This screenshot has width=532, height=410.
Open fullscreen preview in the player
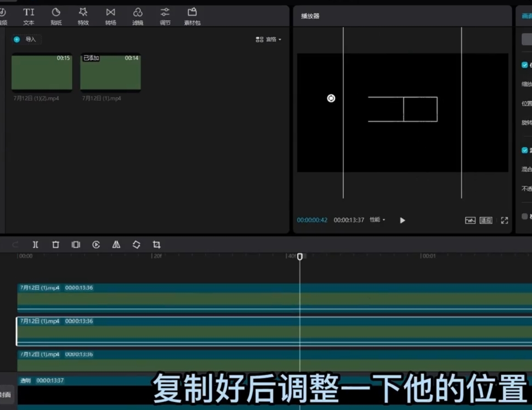click(504, 220)
